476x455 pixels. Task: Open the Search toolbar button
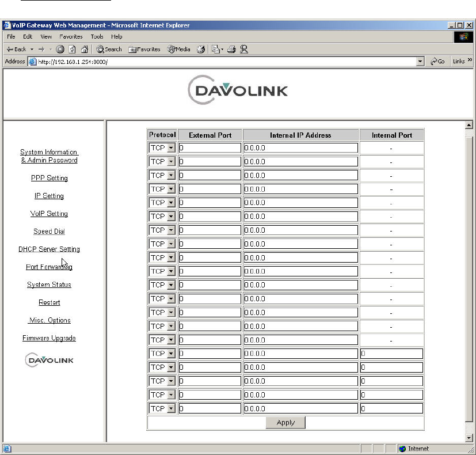point(109,49)
